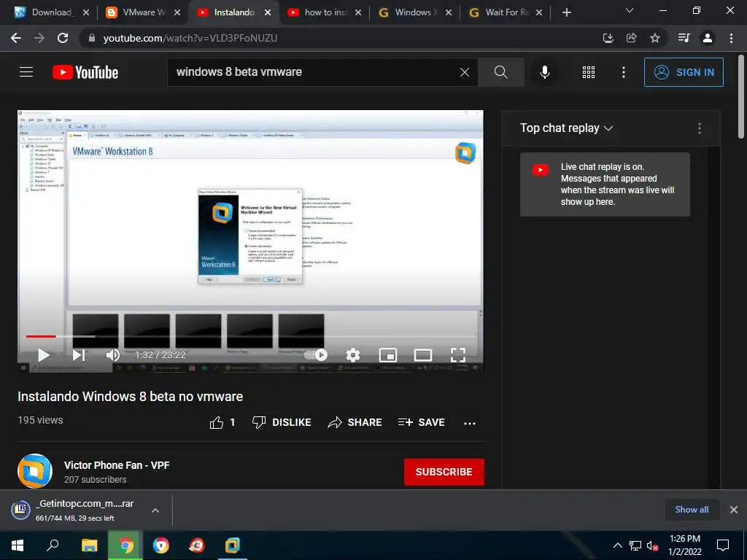Open the YouTube apps grid

[589, 72]
